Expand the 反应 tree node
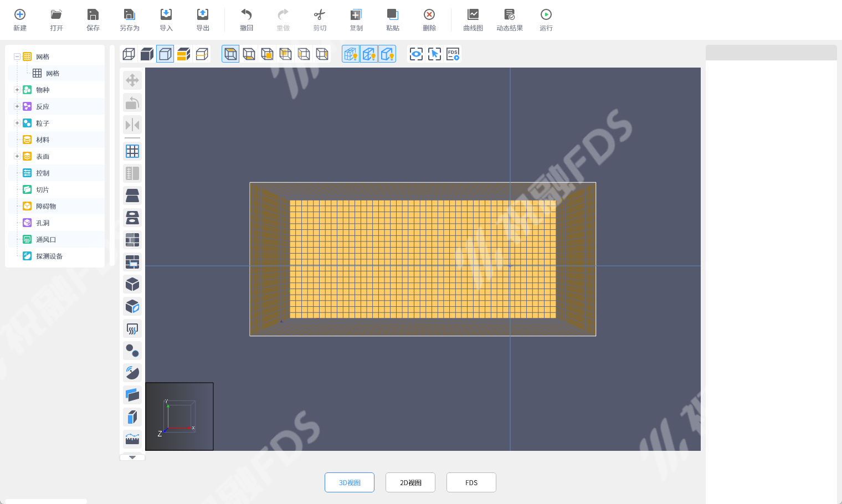Image resolution: width=842 pixels, height=504 pixels. [x=17, y=106]
